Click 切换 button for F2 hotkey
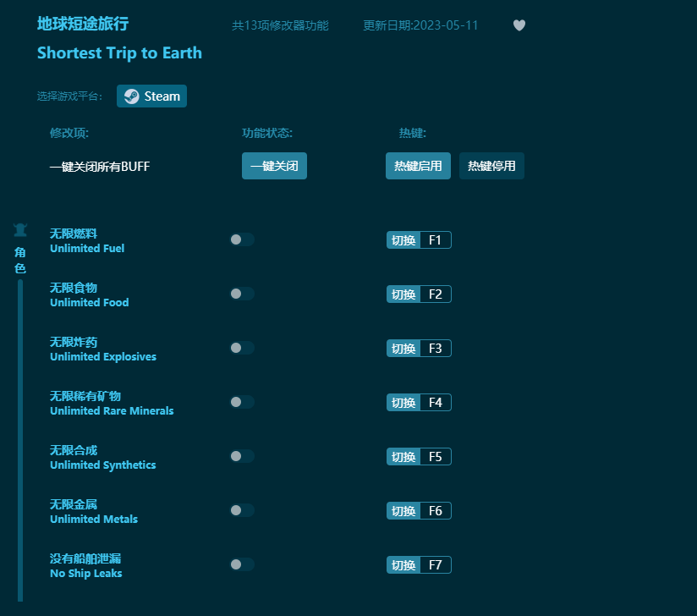This screenshot has width=697, height=616. click(403, 294)
